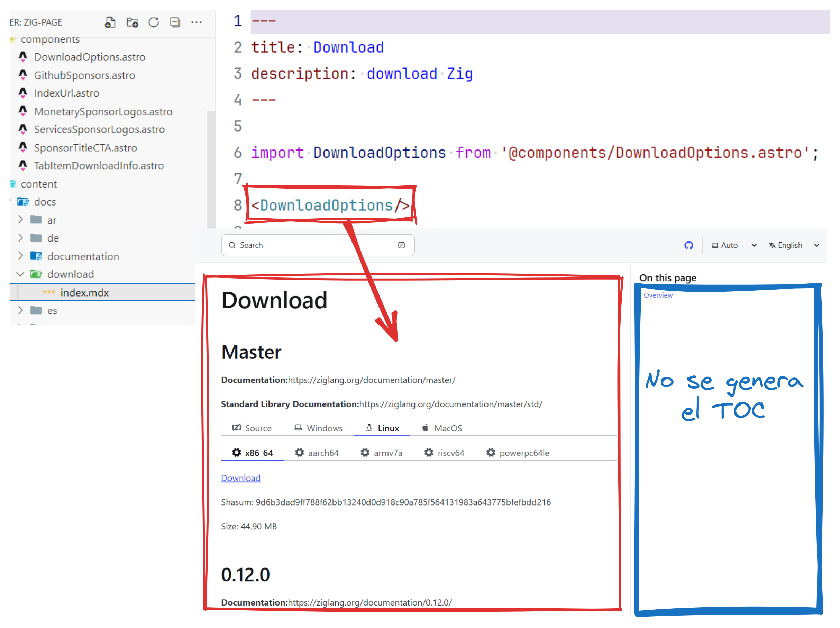Refresh the explorer with the refresh icon
Viewport: 840px width, 628px height.
coord(153,22)
